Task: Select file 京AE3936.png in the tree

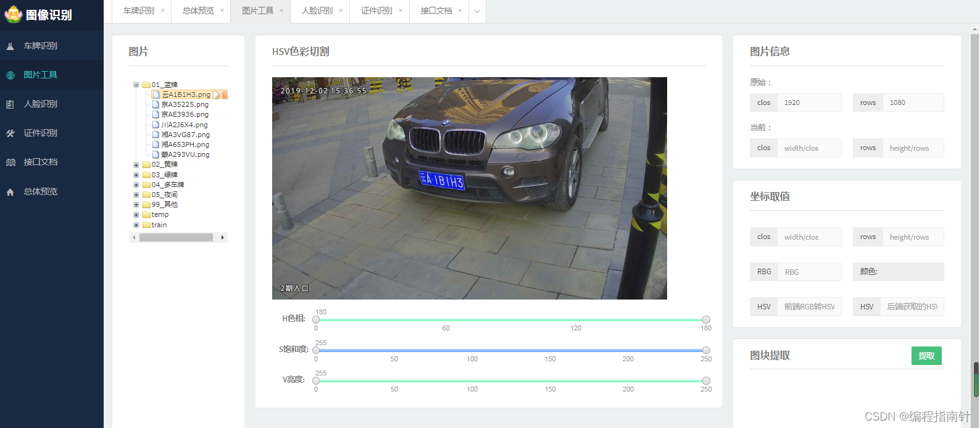Action: 185,115
